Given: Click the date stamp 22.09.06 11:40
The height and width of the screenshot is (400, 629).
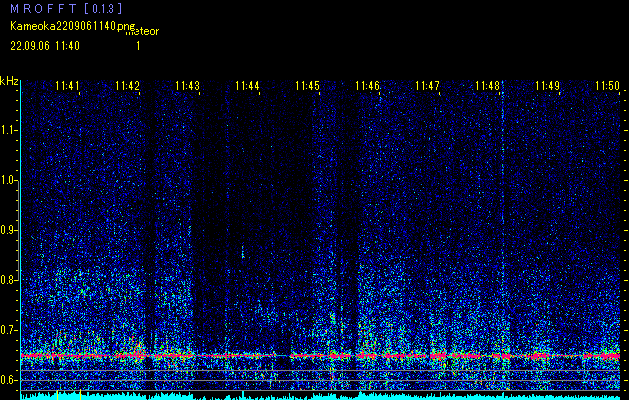Looking at the screenshot, I should point(45,46).
